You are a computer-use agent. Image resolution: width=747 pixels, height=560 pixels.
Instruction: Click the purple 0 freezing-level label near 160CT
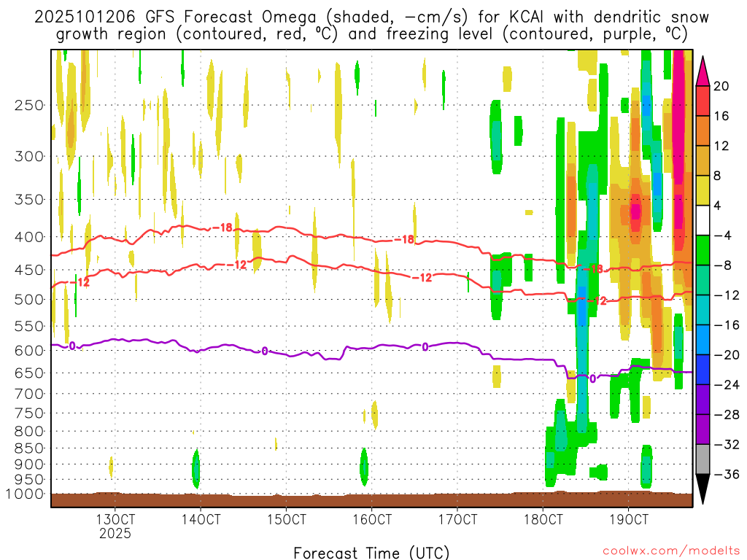point(425,347)
